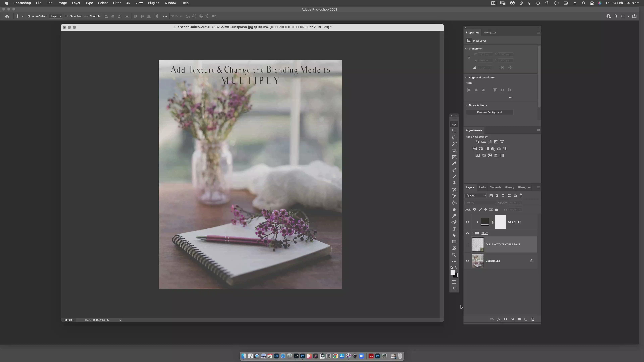
Task: Click the foreground color swatch
Action: pos(452,273)
